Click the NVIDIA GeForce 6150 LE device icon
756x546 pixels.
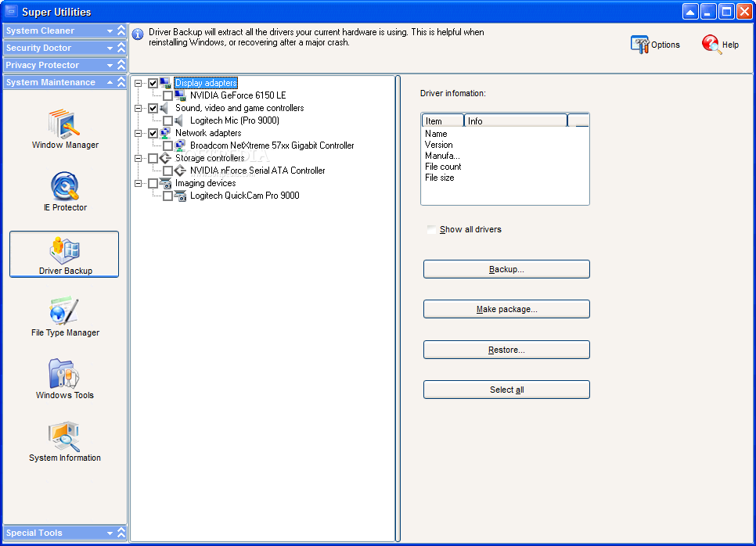coord(180,95)
